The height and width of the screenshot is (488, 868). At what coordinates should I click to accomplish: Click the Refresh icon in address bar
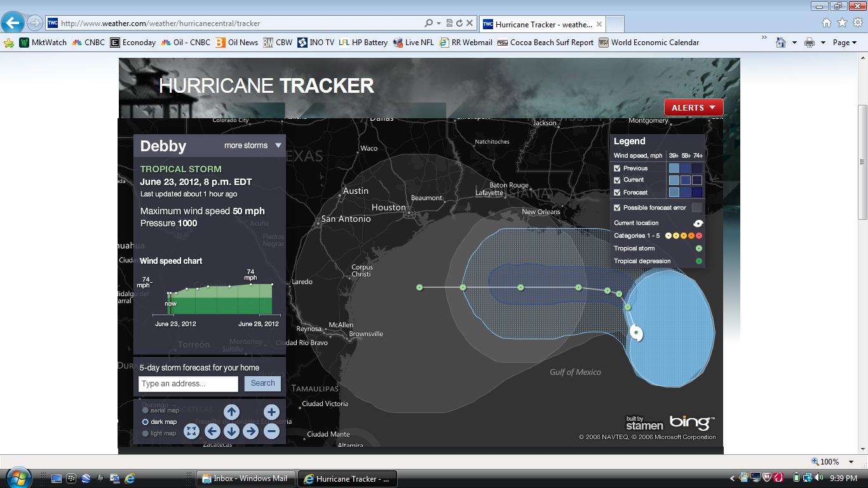[x=459, y=24]
